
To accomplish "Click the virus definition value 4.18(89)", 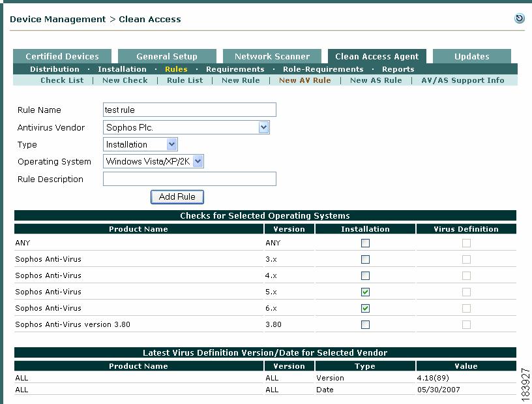I will (x=433, y=378).
